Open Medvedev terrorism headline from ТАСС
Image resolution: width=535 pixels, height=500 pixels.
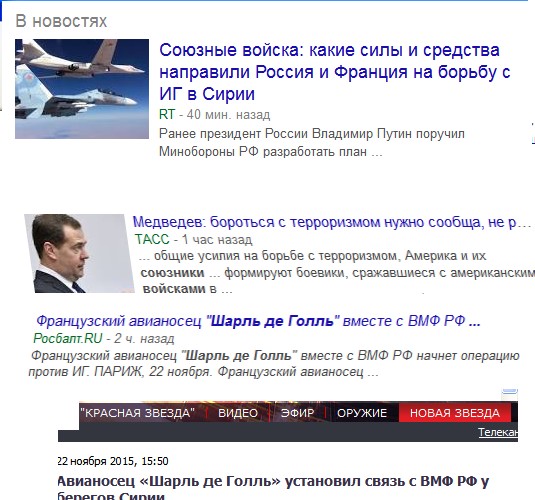(x=332, y=222)
